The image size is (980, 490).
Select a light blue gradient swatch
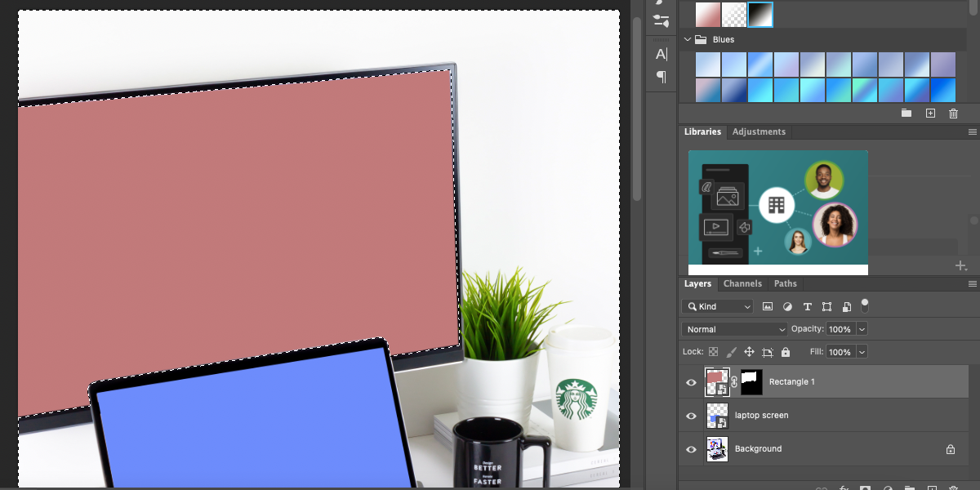(707, 64)
